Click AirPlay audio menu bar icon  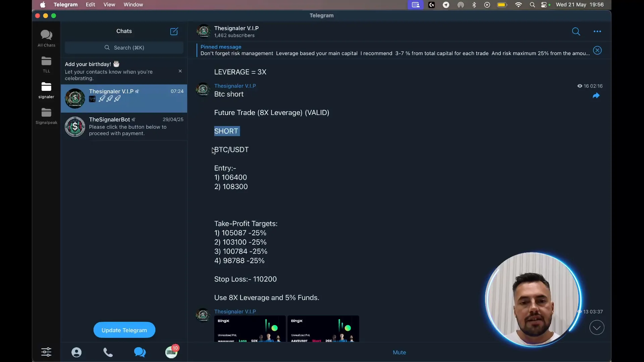[x=461, y=5]
